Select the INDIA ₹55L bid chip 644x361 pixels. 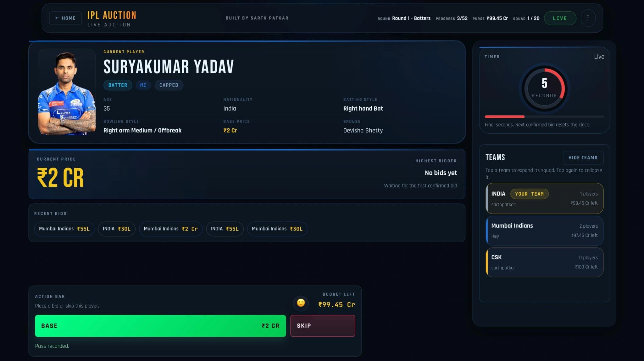point(225,229)
